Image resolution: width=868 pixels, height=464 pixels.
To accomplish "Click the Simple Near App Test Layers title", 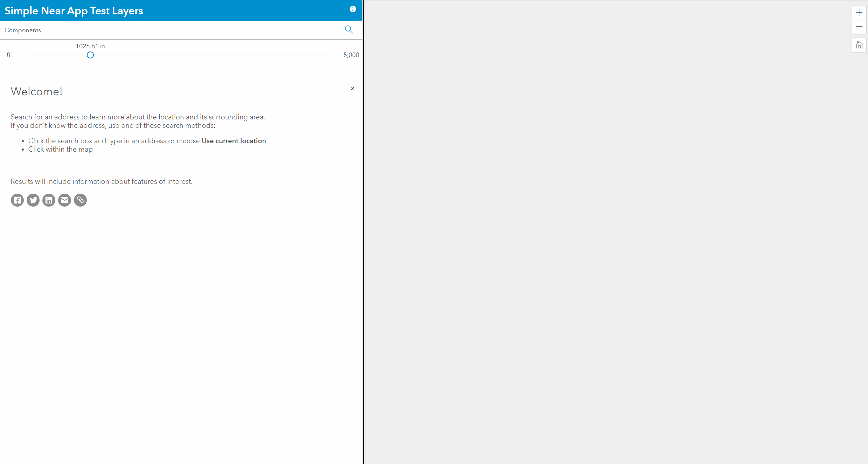I will [x=74, y=11].
